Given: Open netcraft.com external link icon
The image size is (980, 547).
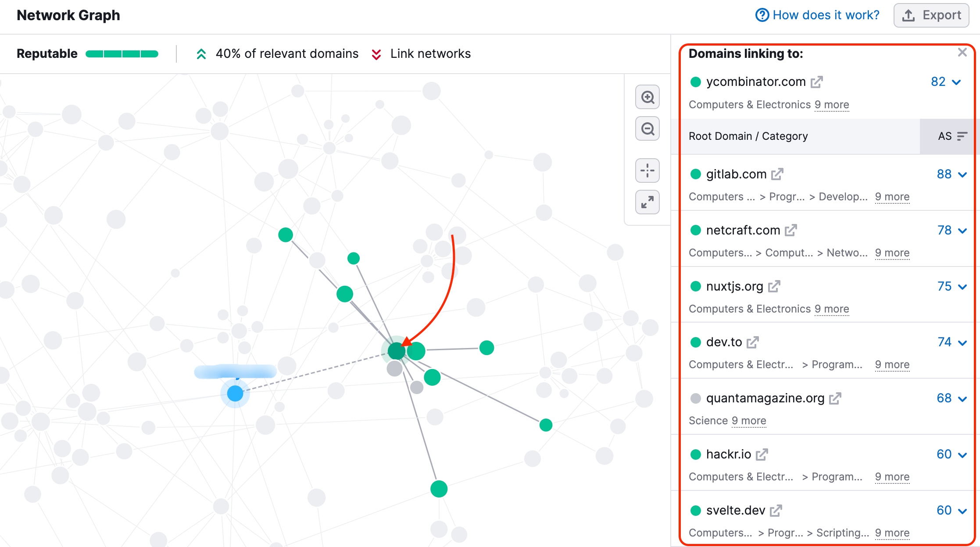Looking at the screenshot, I should [x=791, y=231].
